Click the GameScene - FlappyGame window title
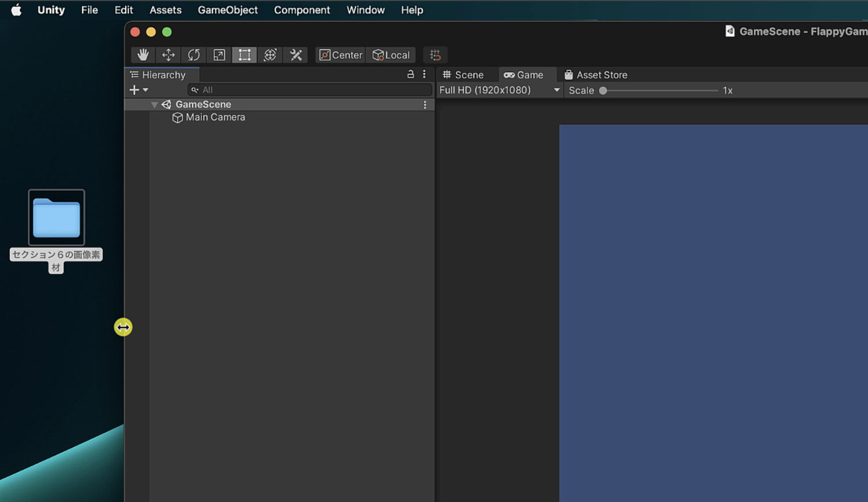 (x=803, y=31)
